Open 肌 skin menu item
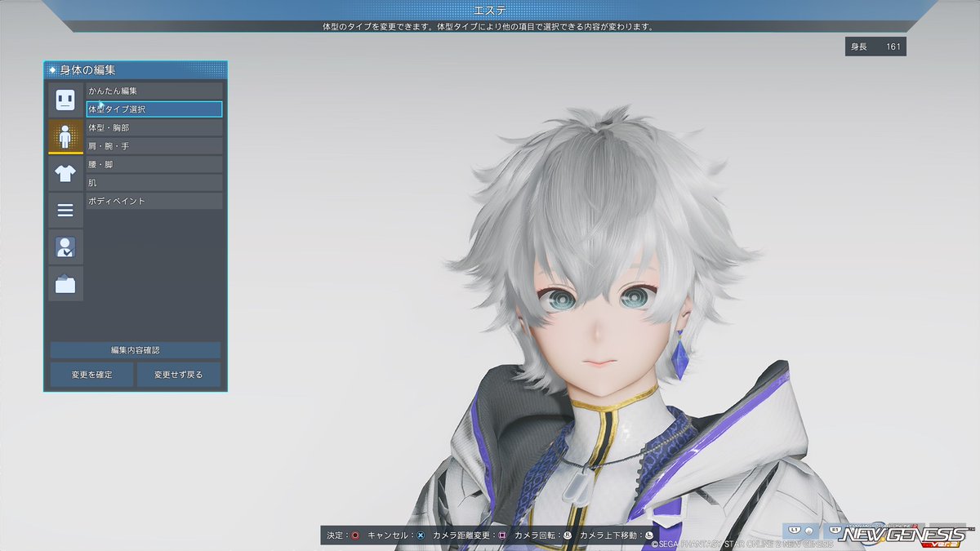The image size is (980, 551). click(x=154, y=183)
